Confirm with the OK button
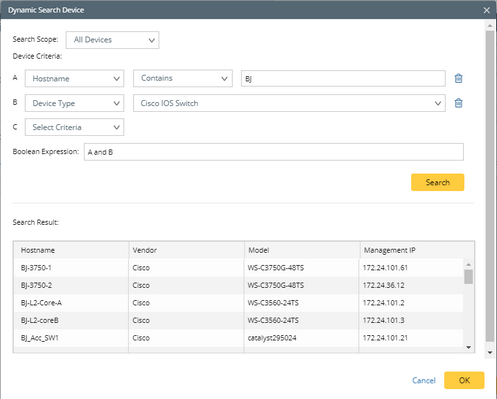 click(x=464, y=380)
